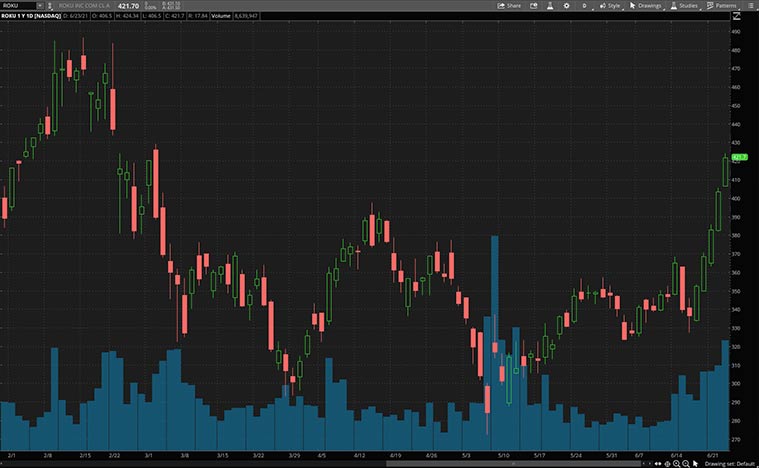The image size is (759, 468).
Task: Open the Drawings menu
Action: pyautogui.click(x=646, y=6)
